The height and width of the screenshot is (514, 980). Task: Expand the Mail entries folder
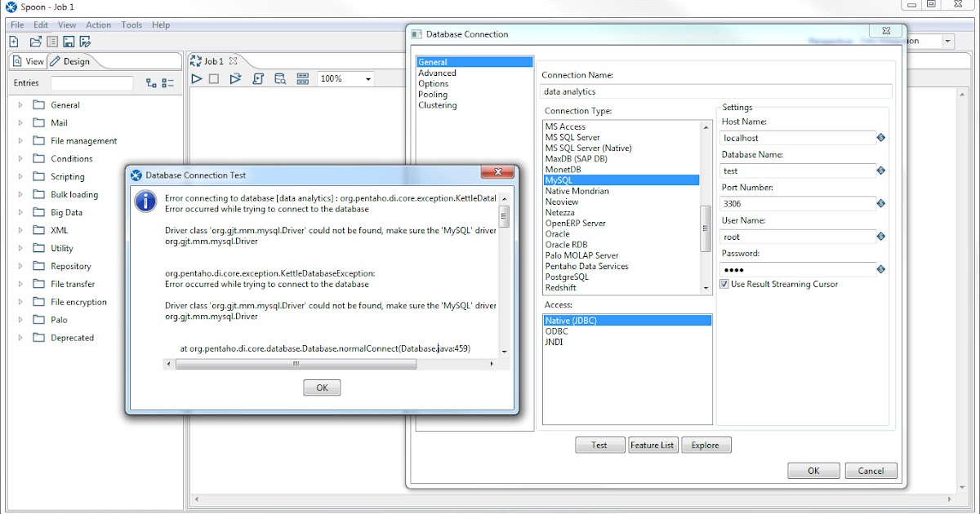21,123
